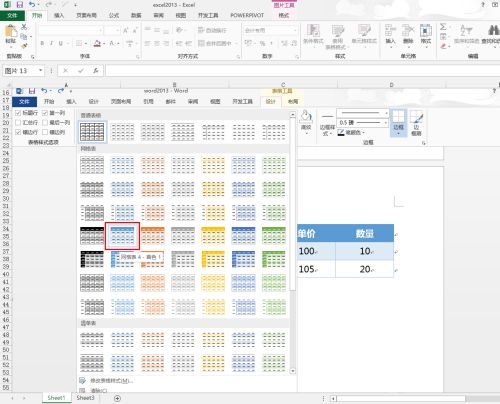Click the Insert Function fx icon
The image size is (500, 404).
click(x=96, y=71)
